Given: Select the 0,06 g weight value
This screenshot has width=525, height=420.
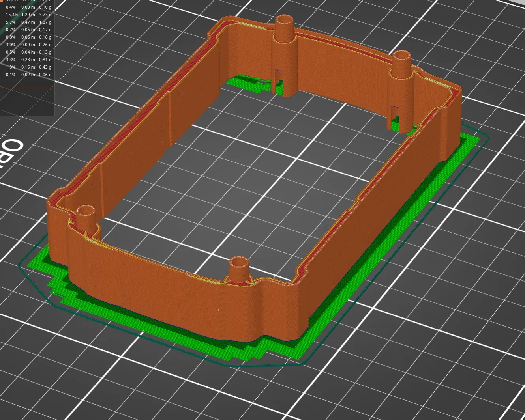Looking at the screenshot, I should (x=45, y=75).
